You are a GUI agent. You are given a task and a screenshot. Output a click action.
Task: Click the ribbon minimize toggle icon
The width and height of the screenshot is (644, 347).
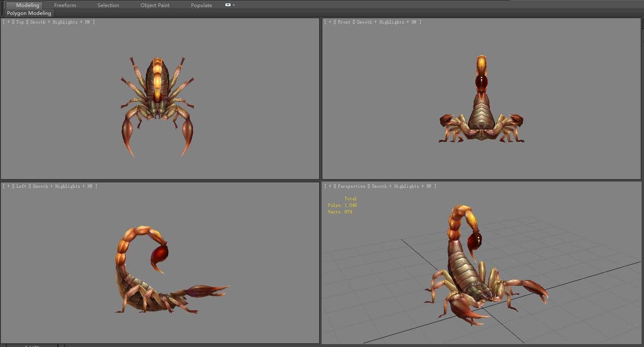point(228,5)
